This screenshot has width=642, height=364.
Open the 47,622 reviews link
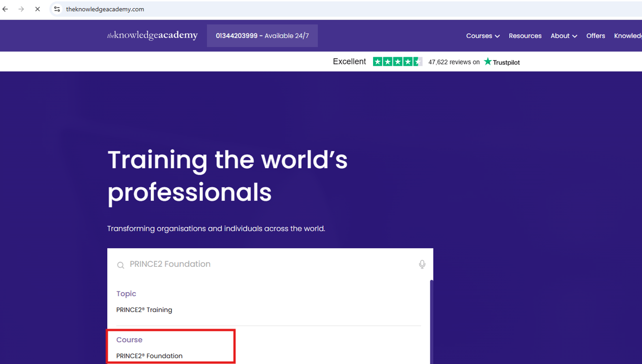coord(454,62)
